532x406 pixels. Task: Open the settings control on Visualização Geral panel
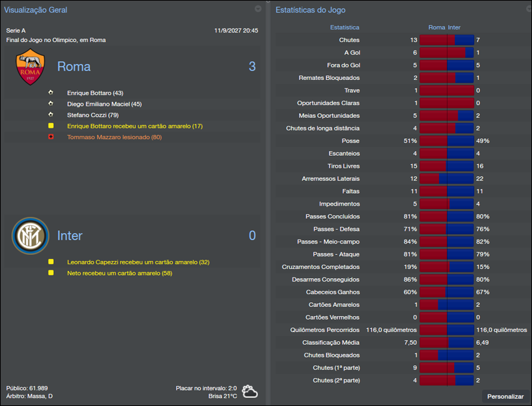(x=258, y=9)
